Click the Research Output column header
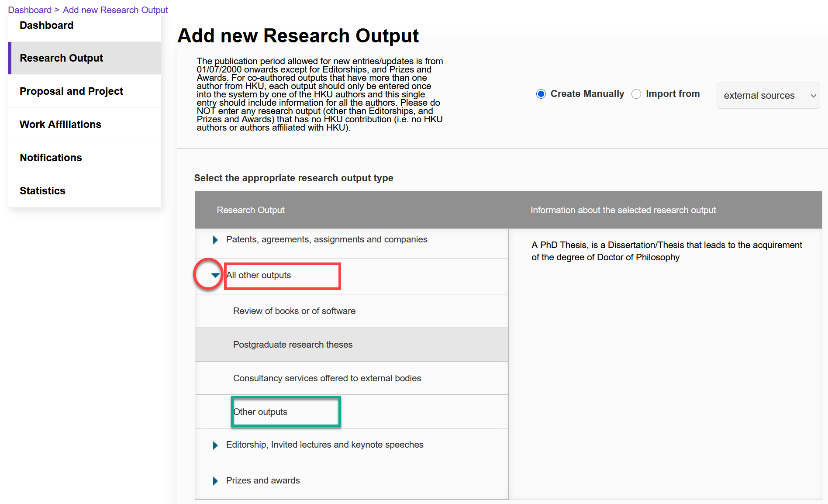828x504 pixels. (251, 210)
